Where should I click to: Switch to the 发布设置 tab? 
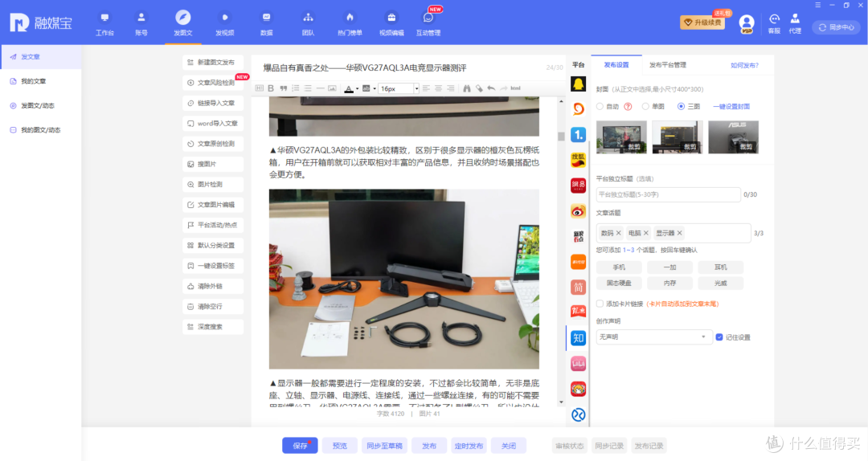click(x=616, y=65)
